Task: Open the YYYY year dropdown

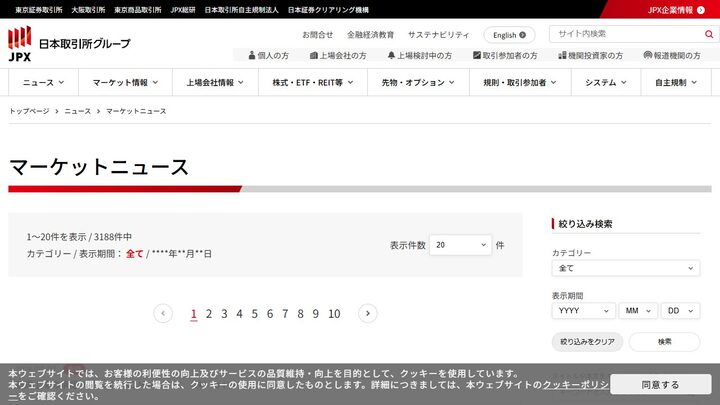Action: [583, 311]
